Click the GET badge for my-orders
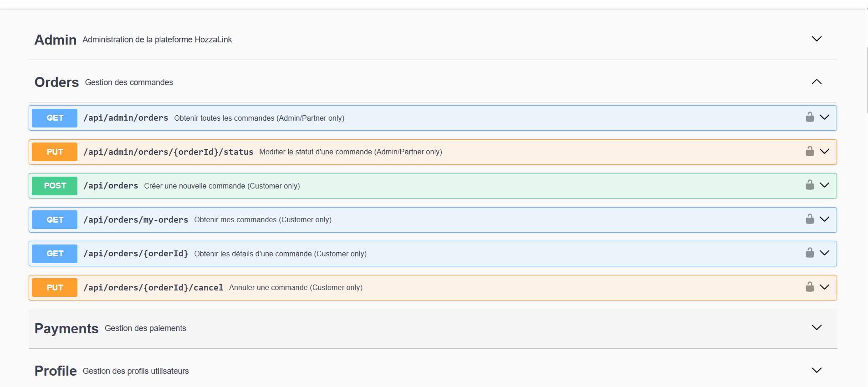Viewport: 868px width, 387px height. (x=55, y=220)
